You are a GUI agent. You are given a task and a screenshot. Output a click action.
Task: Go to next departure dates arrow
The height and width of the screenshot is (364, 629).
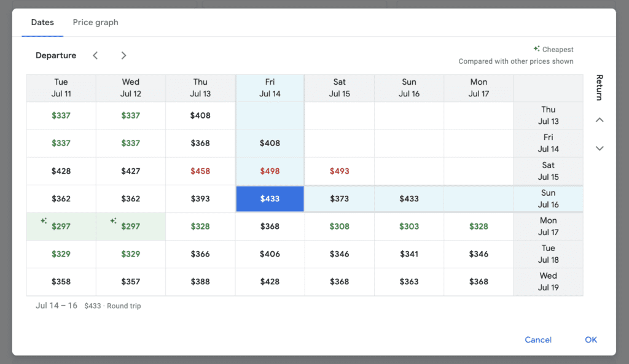pos(123,55)
